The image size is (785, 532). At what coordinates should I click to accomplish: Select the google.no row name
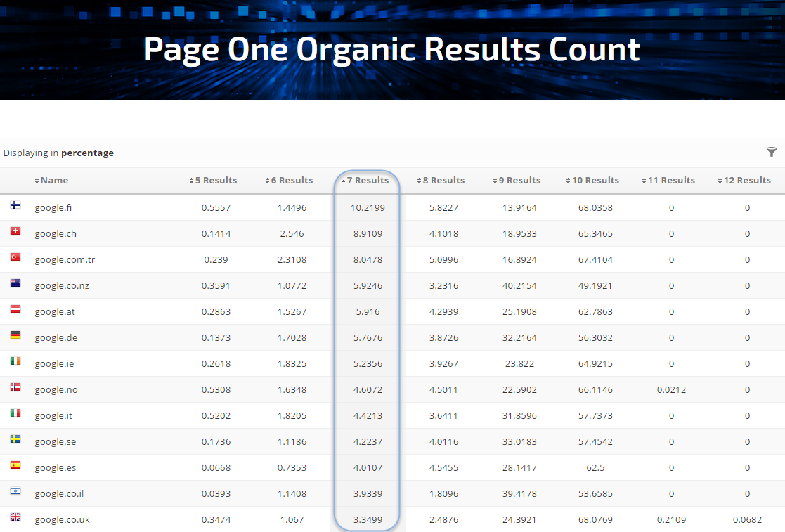[x=56, y=390]
